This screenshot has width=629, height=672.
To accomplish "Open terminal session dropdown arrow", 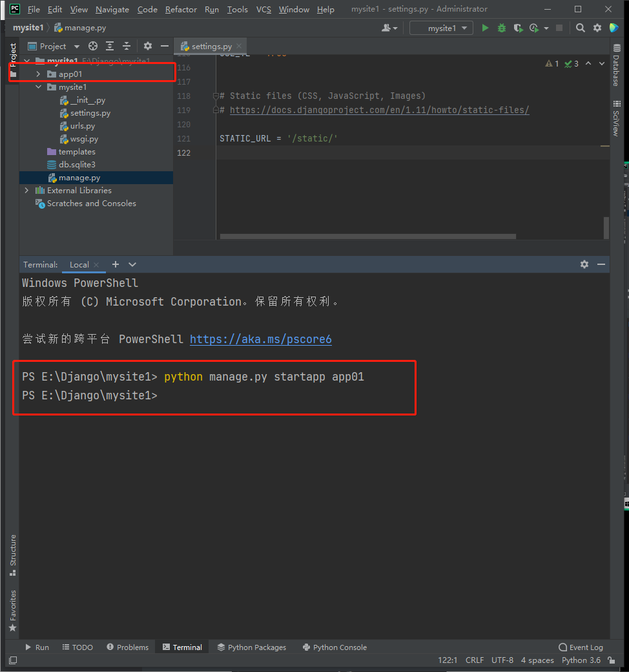I will pos(132,264).
